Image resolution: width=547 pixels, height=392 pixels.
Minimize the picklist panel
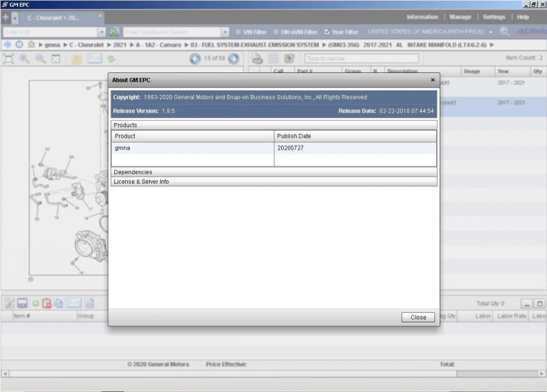(x=526, y=303)
